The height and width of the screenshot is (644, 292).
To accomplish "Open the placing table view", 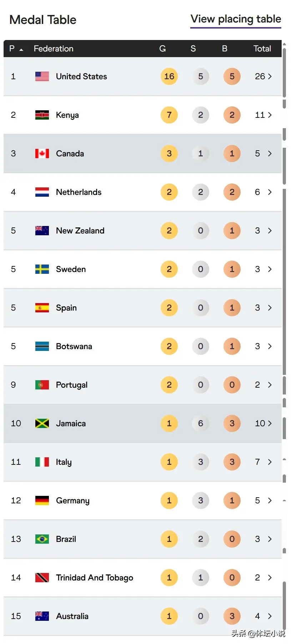I will tap(236, 19).
